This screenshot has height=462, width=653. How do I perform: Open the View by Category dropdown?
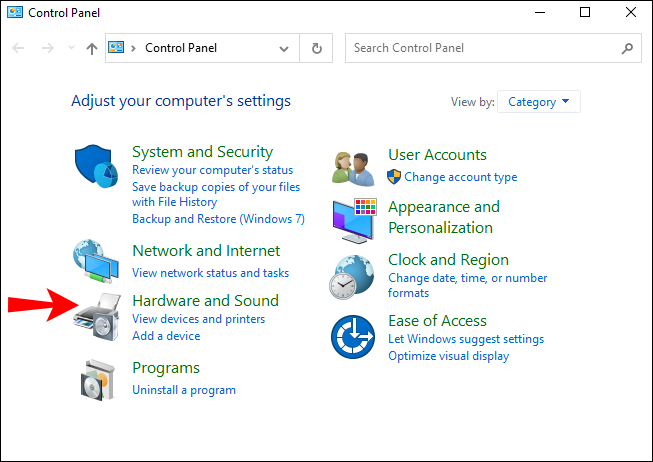[x=539, y=102]
